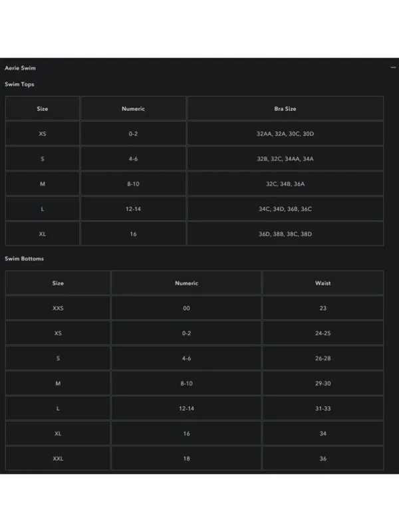399x532 pixels.
Task: Click the Bra Size column header
Action: pyautogui.click(x=285, y=108)
